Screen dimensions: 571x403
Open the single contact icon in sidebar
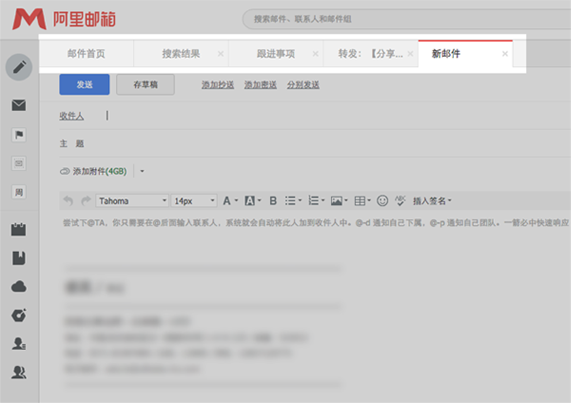pyautogui.click(x=19, y=343)
